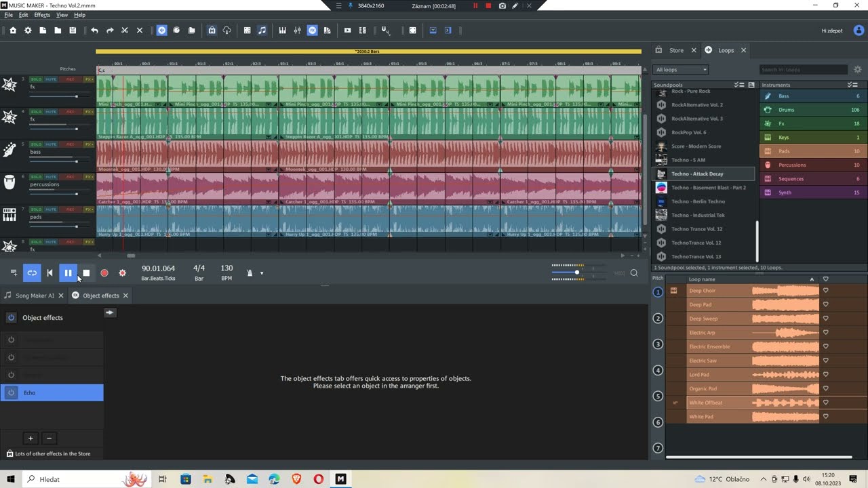The image size is (868, 488).
Task: Solo track 3 fx
Action: (x=36, y=79)
